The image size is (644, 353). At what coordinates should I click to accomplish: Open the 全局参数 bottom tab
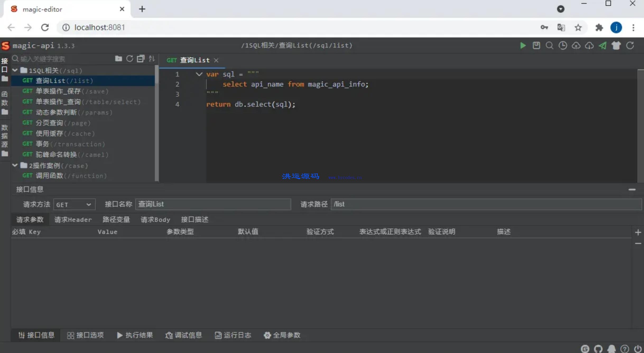pyautogui.click(x=282, y=335)
